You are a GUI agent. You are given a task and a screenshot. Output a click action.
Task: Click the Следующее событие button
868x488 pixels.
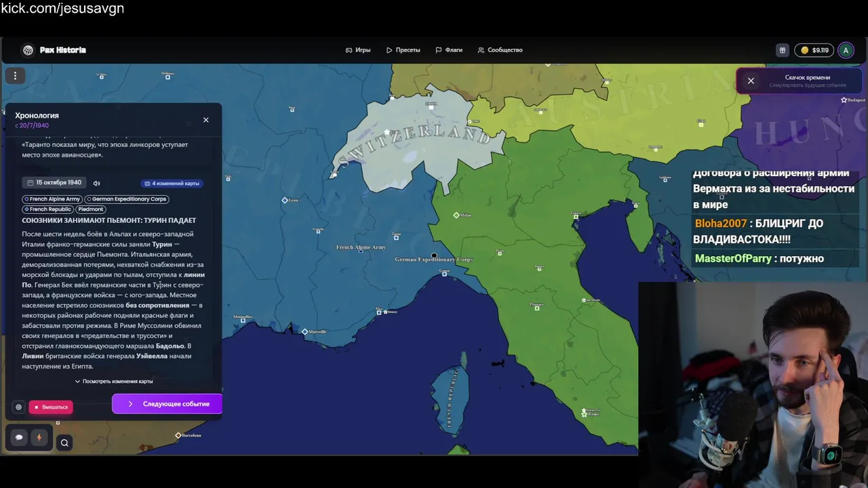(167, 404)
